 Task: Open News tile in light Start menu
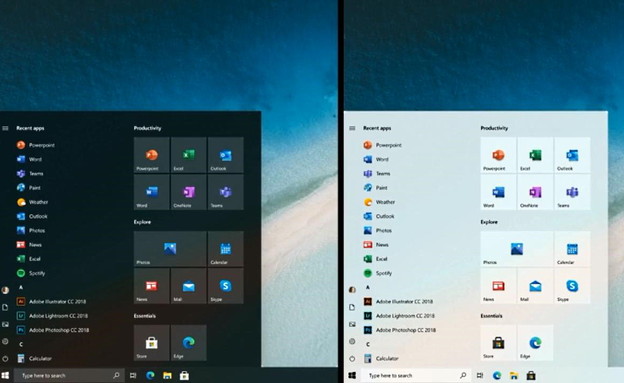(x=498, y=286)
